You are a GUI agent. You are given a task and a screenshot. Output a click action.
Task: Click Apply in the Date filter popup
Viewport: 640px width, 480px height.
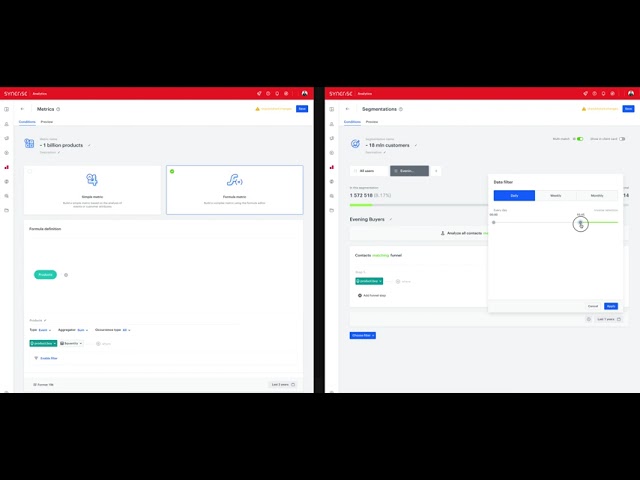pos(611,306)
